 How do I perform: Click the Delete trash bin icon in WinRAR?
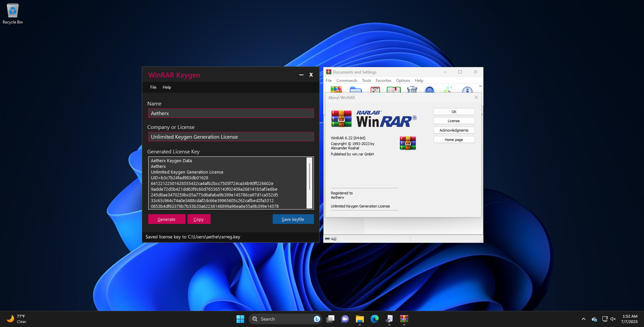point(412,89)
